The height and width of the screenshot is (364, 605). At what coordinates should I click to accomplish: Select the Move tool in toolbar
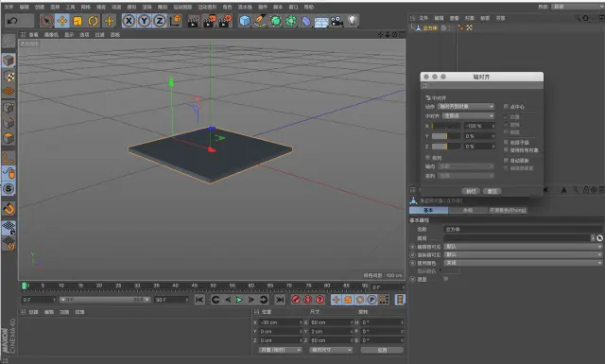(62, 21)
